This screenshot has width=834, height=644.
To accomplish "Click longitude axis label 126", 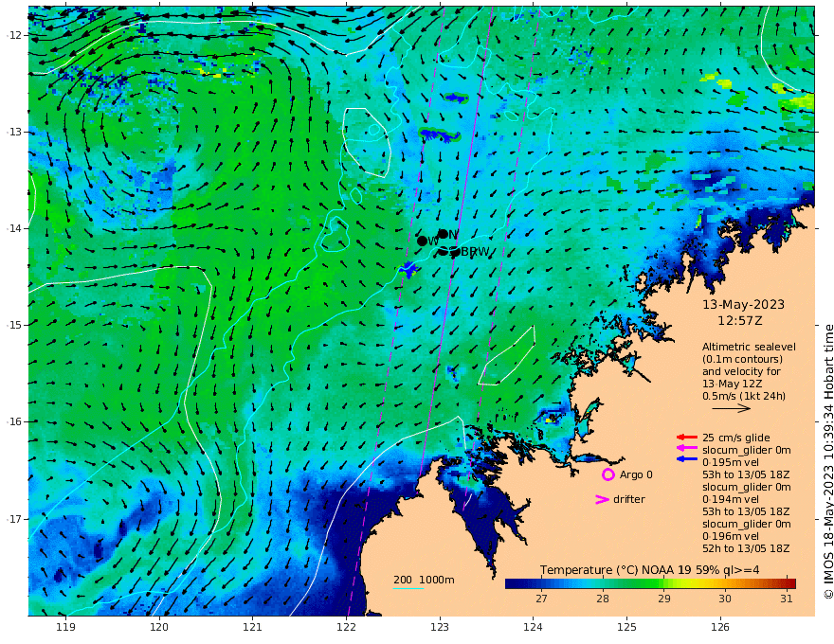I will 720,627.
